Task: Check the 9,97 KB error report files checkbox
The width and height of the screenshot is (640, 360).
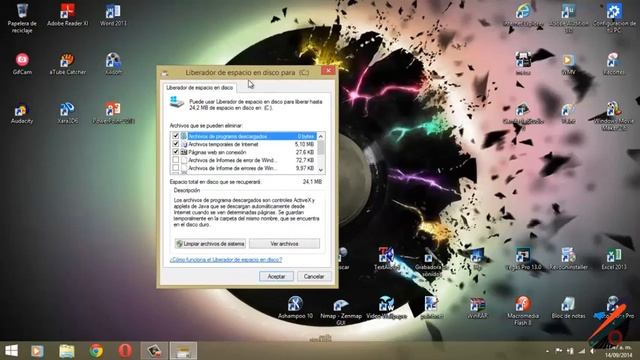Action: pos(176,168)
